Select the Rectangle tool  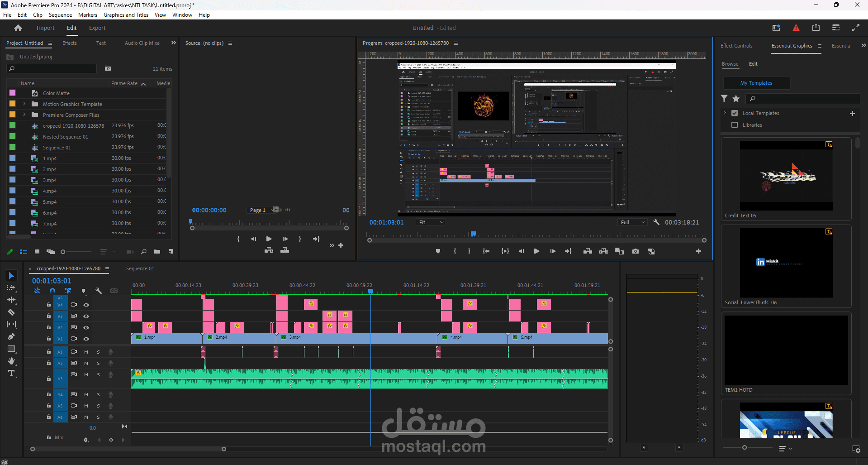[x=11, y=349]
